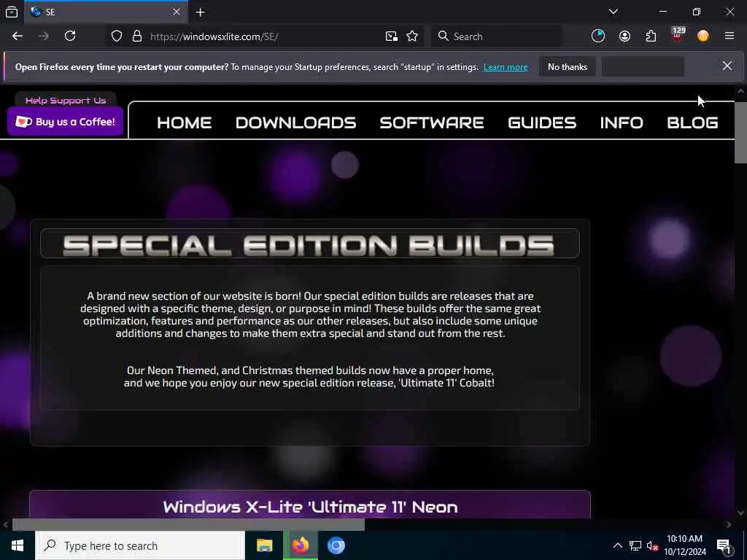The width and height of the screenshot is (747, 560).
Task: Click the browser Search field
Action: click(497, 36)
